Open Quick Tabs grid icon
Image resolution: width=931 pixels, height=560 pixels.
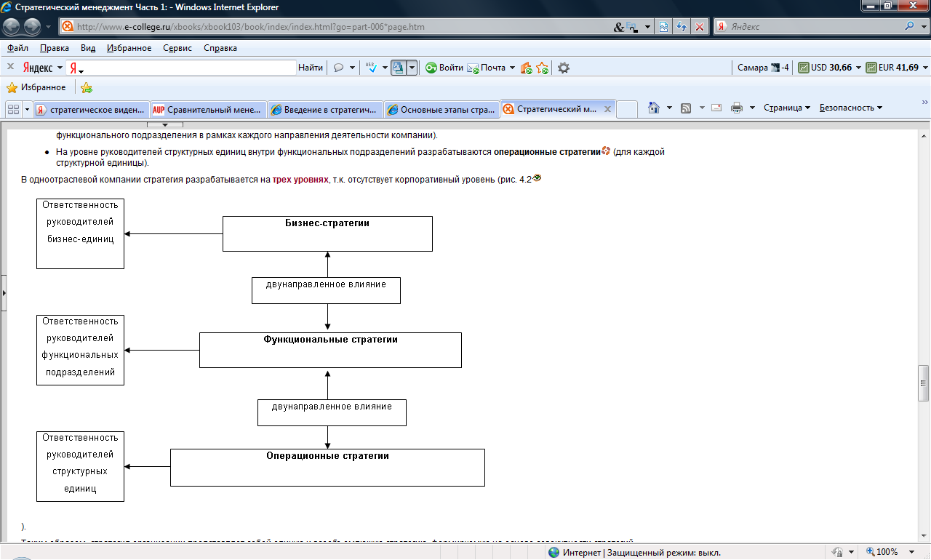pos(12,109)
